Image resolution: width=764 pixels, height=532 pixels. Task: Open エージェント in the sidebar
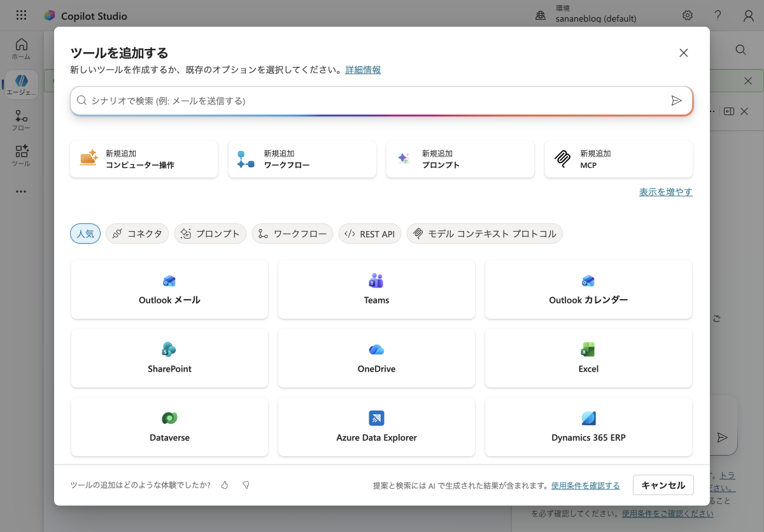click(x=21, y=85)
